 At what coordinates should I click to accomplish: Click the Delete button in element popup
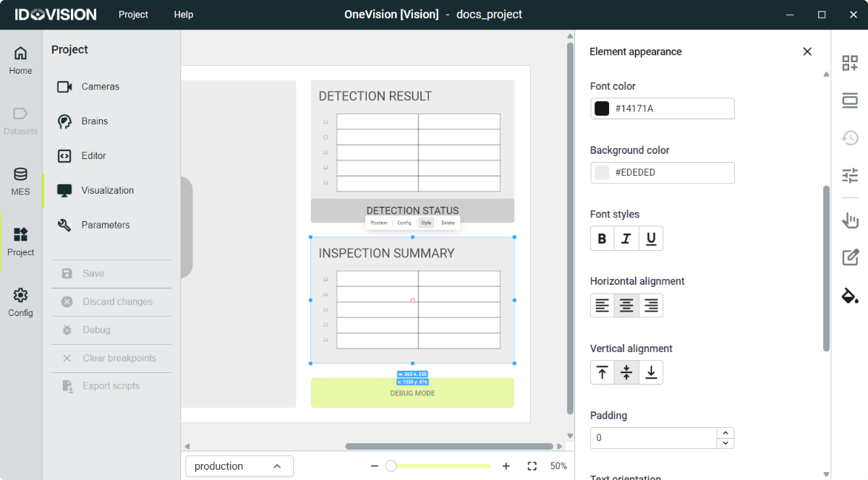[x=448, y=223]
